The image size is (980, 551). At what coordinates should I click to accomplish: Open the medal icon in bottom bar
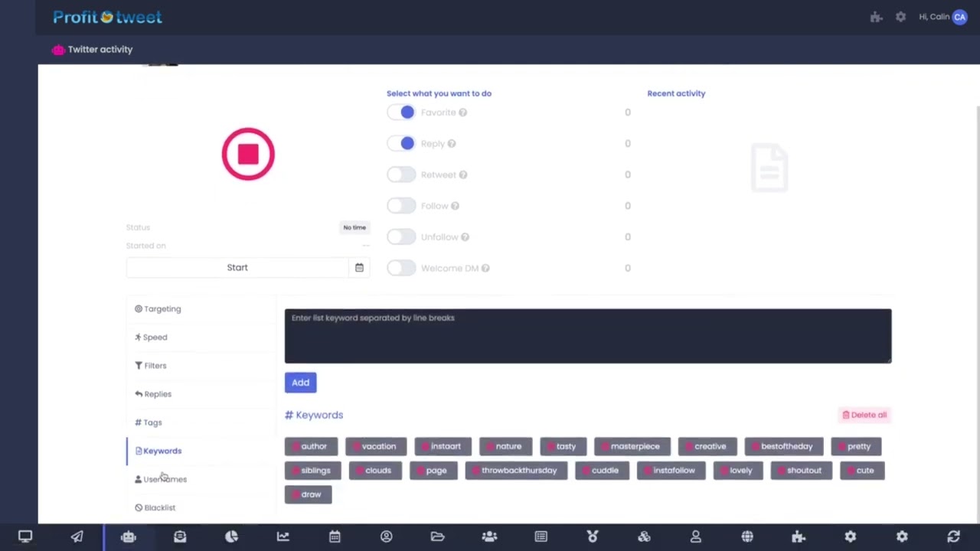(x=593, y=536)
